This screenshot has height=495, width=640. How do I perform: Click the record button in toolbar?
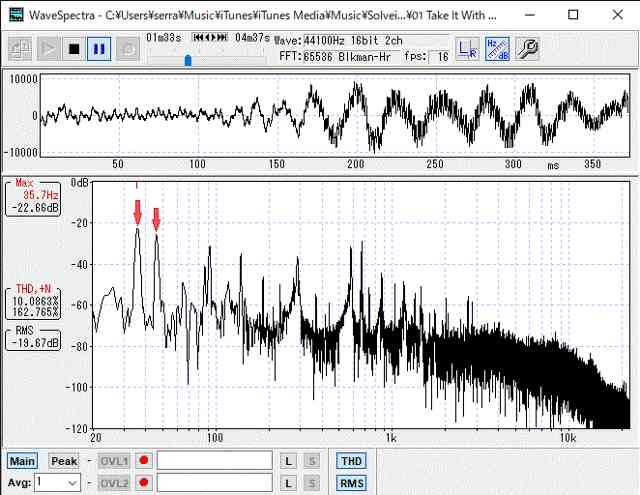[126, 48]
